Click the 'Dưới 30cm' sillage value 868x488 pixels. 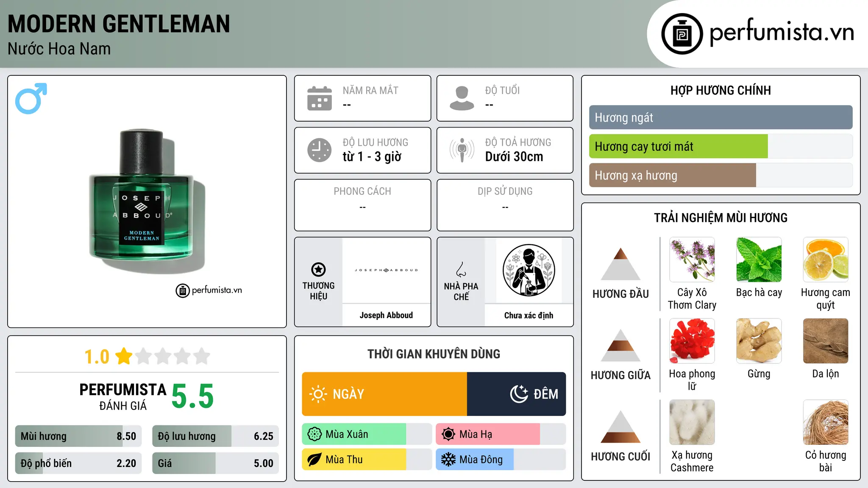(514, 157)
